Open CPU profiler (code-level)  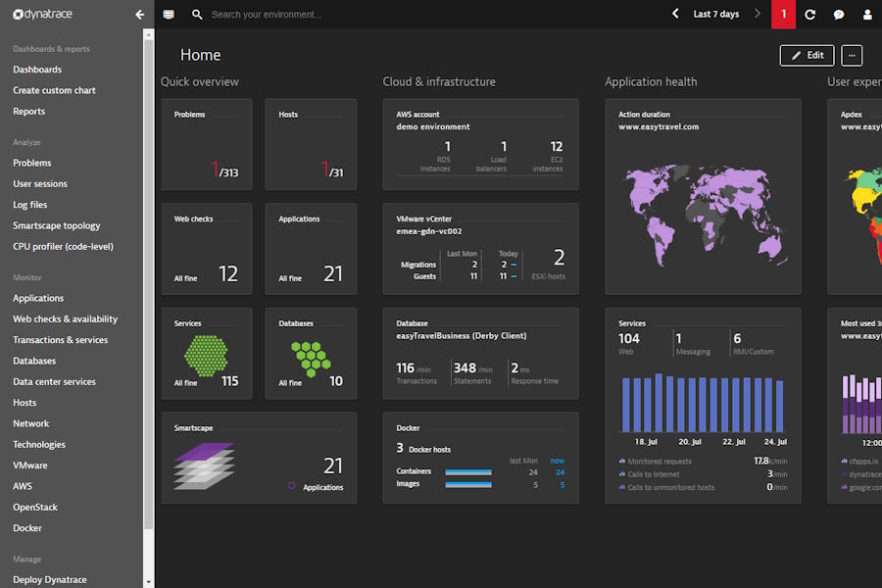(x=63, y=246)
